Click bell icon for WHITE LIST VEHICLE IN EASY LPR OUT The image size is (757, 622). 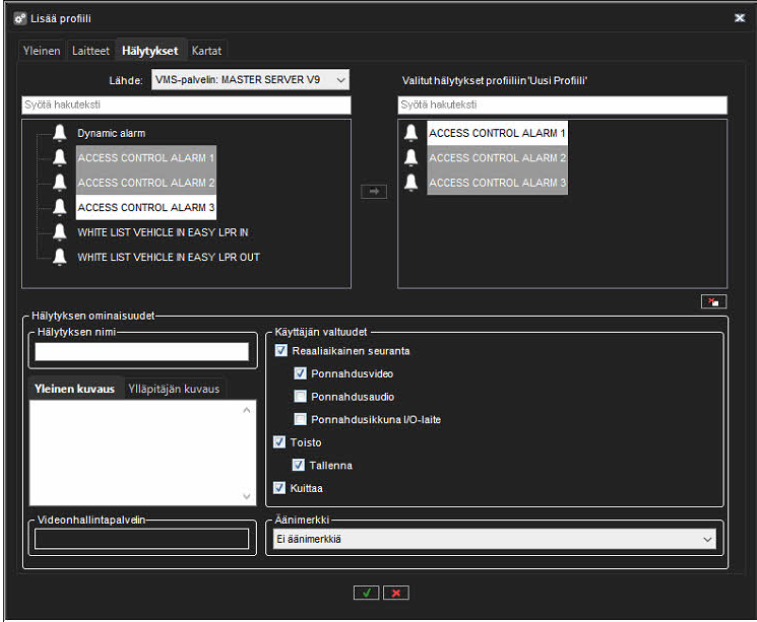point(59,258)
